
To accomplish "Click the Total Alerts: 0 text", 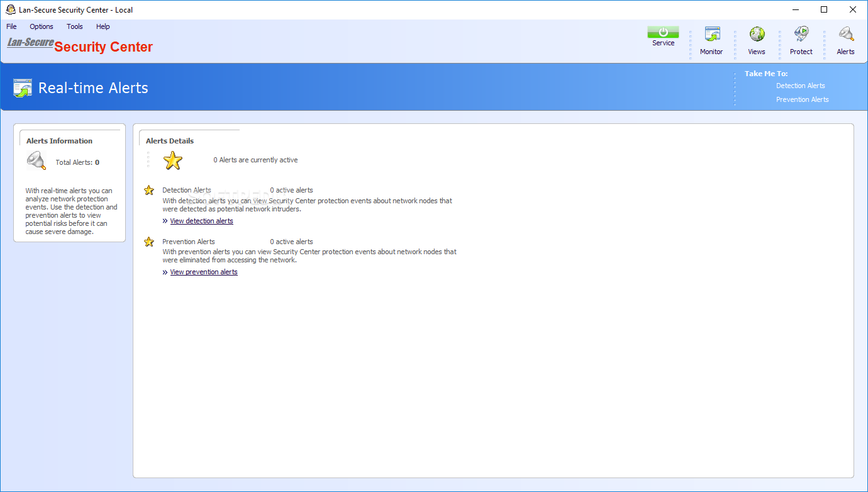I will pos(77,162).
